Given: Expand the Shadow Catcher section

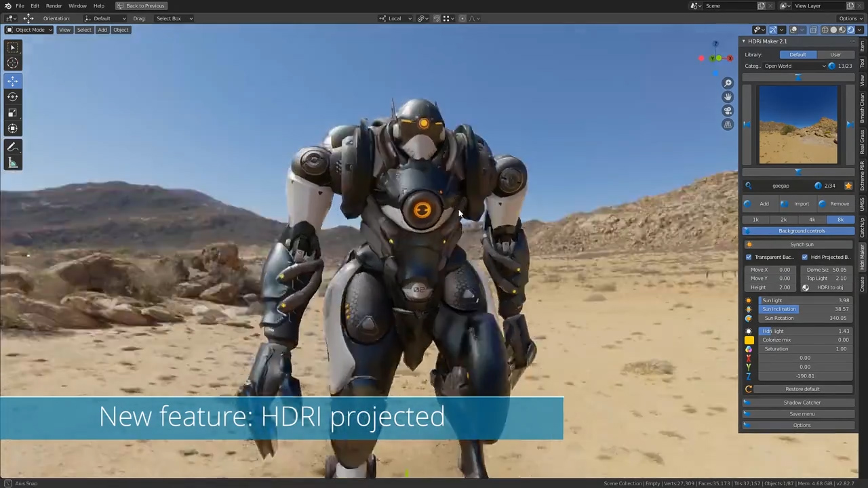Looking at the screenshot, I should (x=799, y=403).
